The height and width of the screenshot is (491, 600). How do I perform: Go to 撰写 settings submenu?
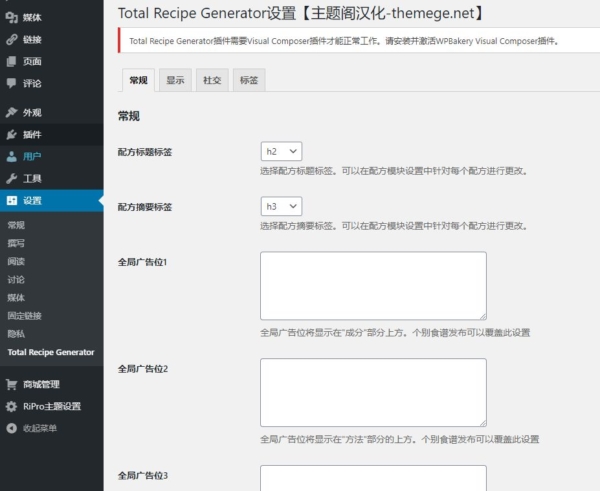pyautogui.click(x=16, y=243)
